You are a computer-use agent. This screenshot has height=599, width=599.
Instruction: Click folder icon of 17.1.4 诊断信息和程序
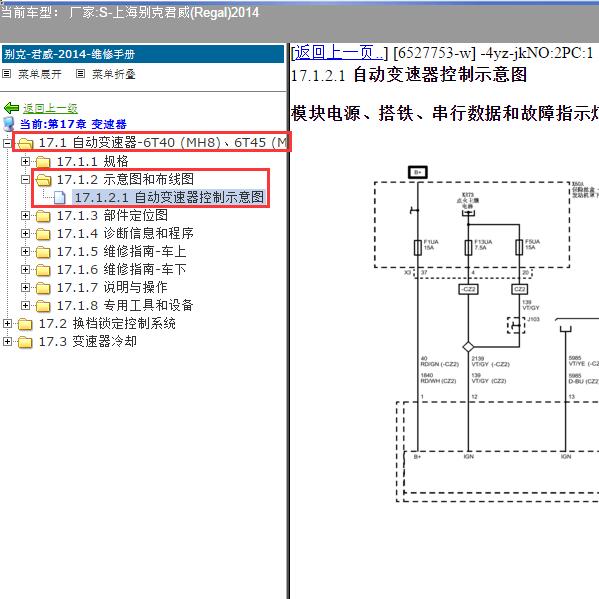pyautogui.click(x=43, y=234)
